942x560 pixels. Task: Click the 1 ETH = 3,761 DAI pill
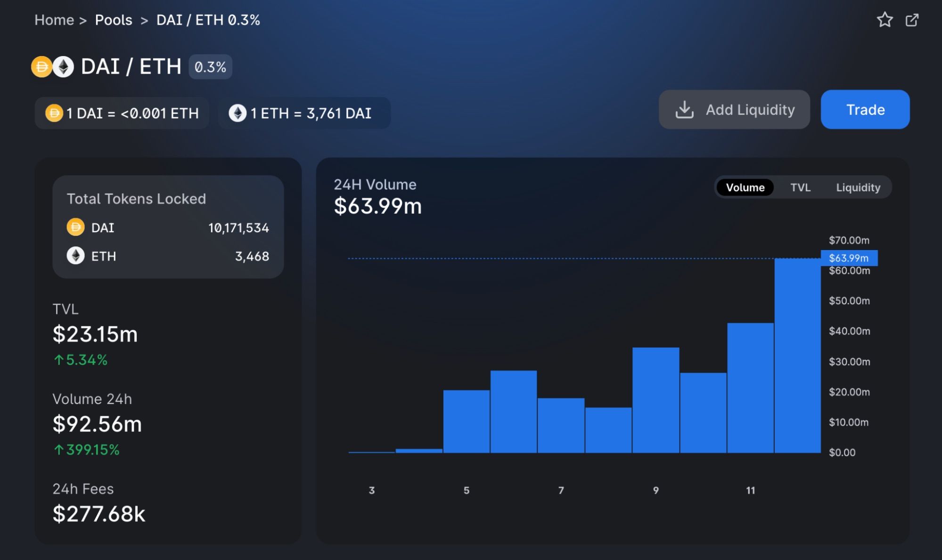(304, 113)
